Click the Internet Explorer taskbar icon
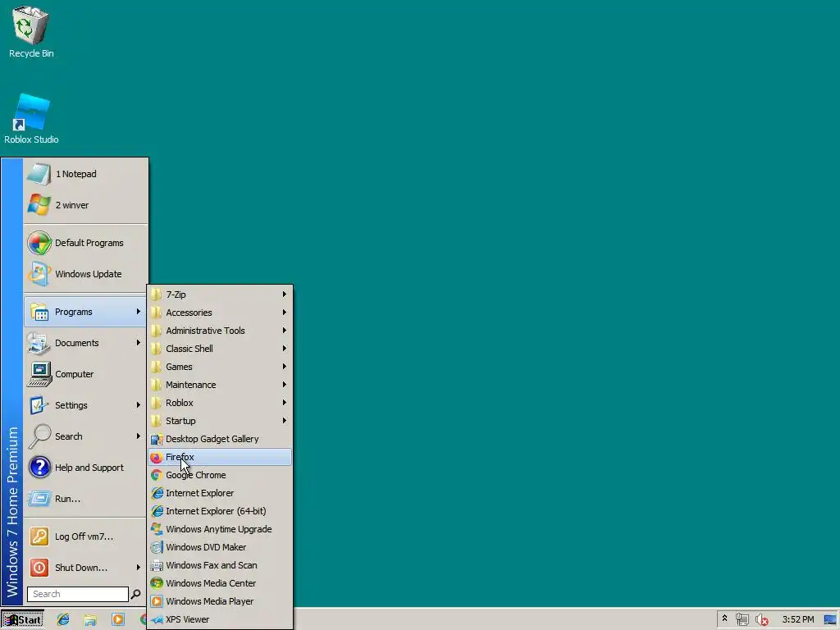The image size is (840, 630). pos(63,620)
